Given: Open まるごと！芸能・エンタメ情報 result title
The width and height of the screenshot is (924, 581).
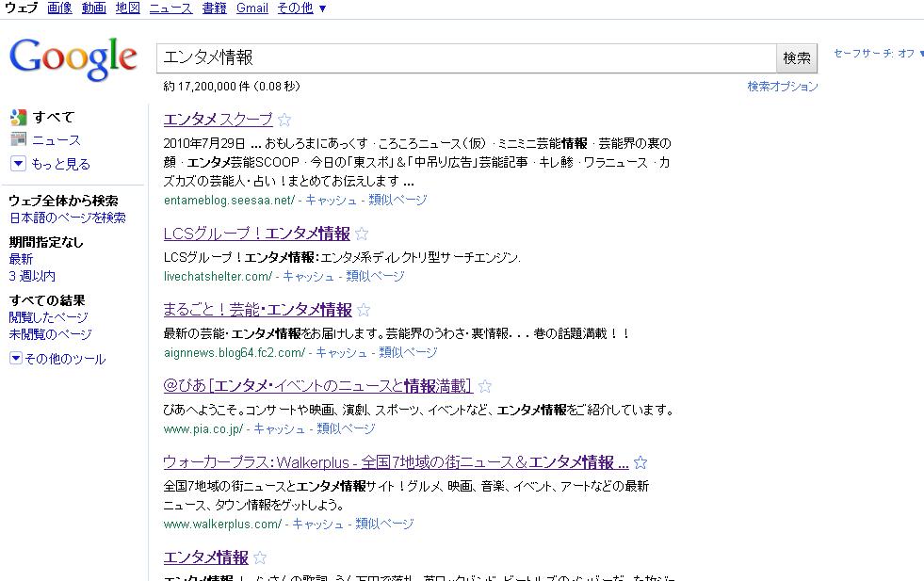Looking at the screenshot, I should coord(257,310).
